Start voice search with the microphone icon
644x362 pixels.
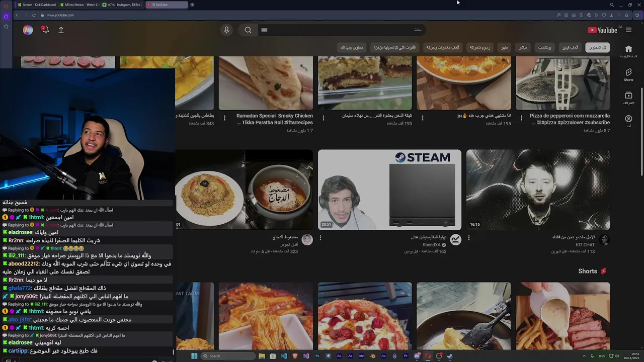coord(226,30)
